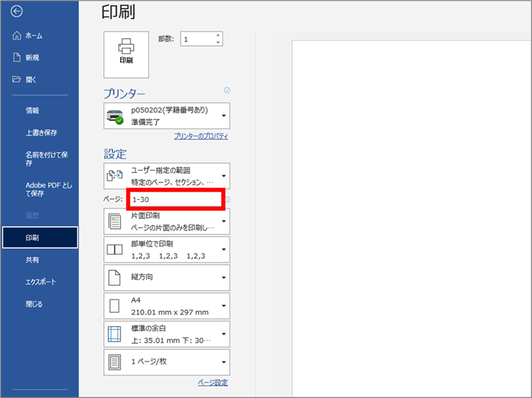Increase copies with the up stepper arrow
Viewport: 532px width, 398px height.
(218, 36)
